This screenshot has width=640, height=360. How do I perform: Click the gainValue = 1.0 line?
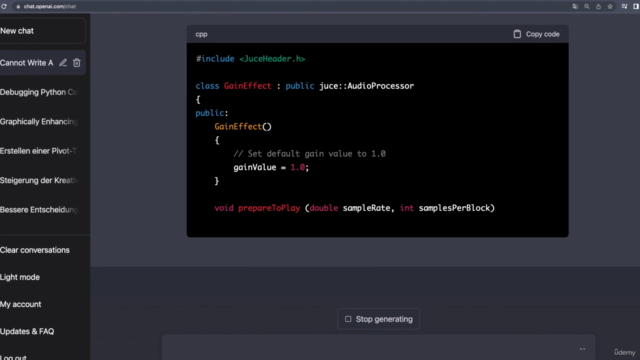271,167
